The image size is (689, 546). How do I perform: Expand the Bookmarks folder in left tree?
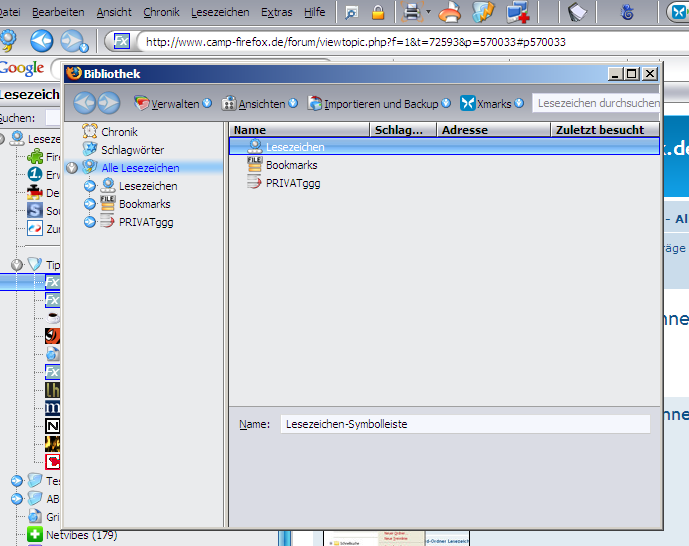(x=90, y=204)
